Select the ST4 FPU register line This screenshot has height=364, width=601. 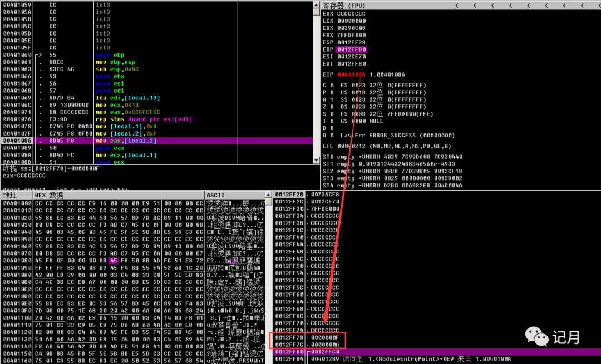pyautogui.click(x=392, y=186)
